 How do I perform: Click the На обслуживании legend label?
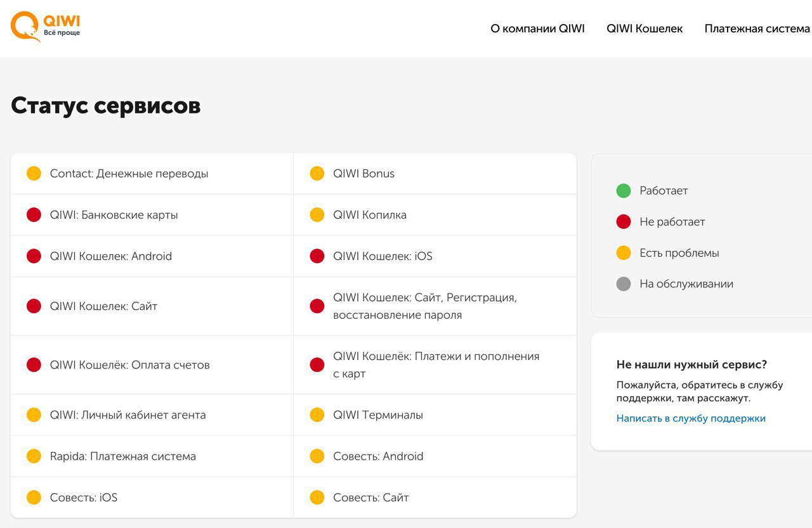[x=686, y=284]
